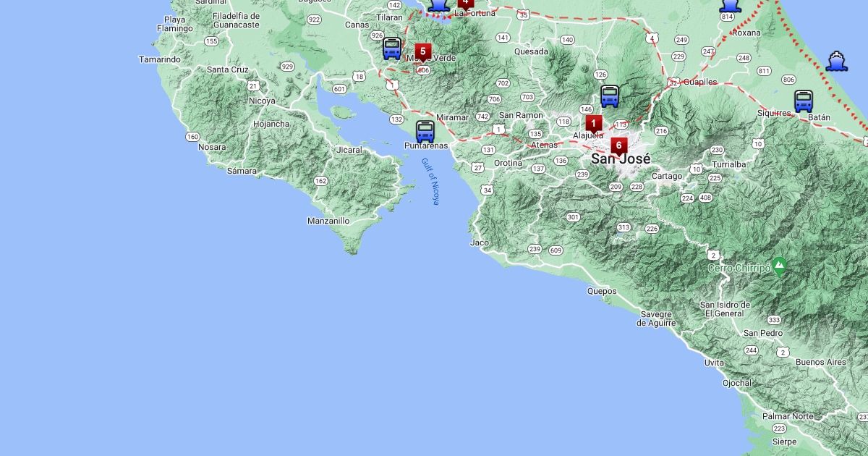Viewport: 868px width, 456px height.
Task: Open red marker number 1 at Alajuela
Action: (x=594, y=124)
